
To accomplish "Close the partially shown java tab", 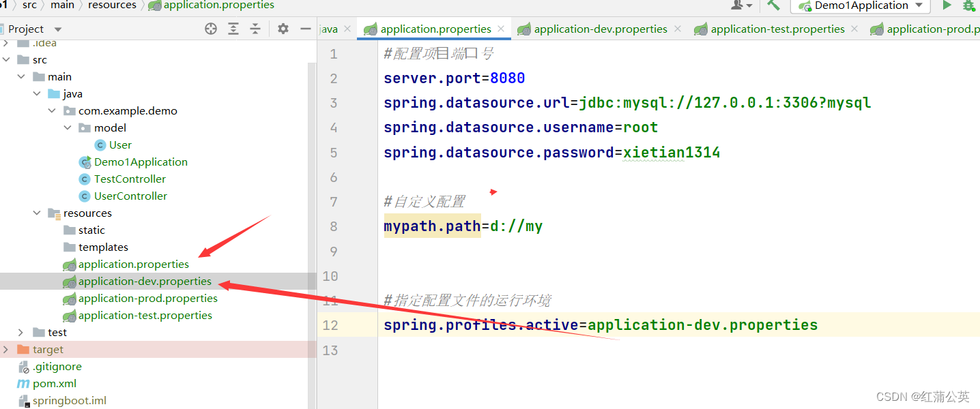I will pyautogui.click(x=347, y=29).
